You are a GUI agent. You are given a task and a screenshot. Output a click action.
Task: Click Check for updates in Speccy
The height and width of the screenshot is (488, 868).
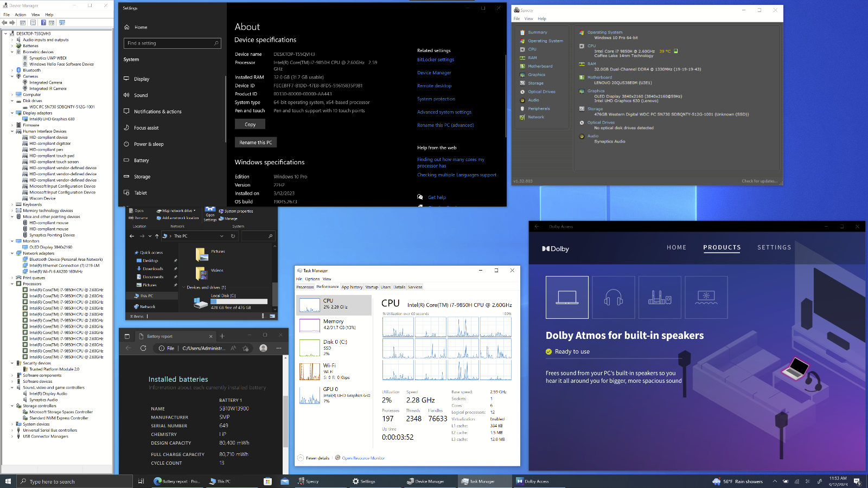pyautogui.click(x=759, y=181)
